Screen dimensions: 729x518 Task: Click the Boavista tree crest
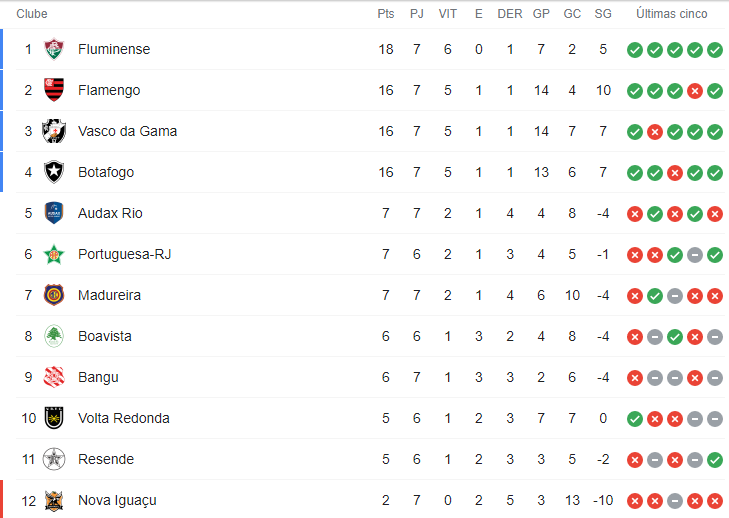pyautogui.click(x=54, y=336)
